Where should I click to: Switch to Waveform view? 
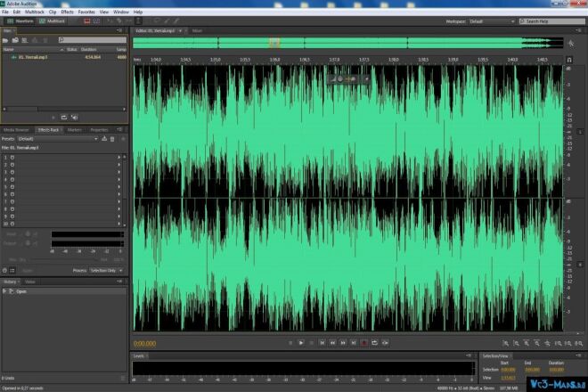(20, 21)
